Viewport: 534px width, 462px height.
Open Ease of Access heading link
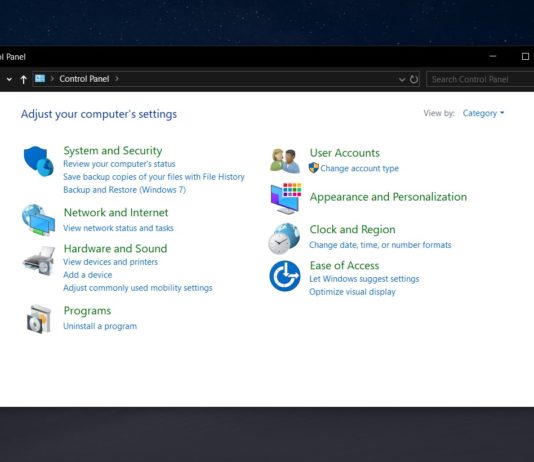coord(344,266)
